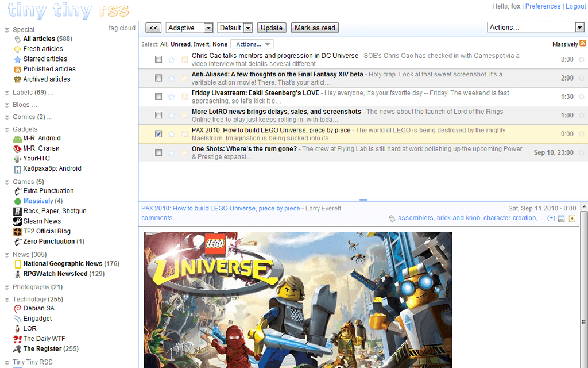Collapse the Gadgets category
The width and height of the screenshot is (588, 368).
tap(6, 129)
